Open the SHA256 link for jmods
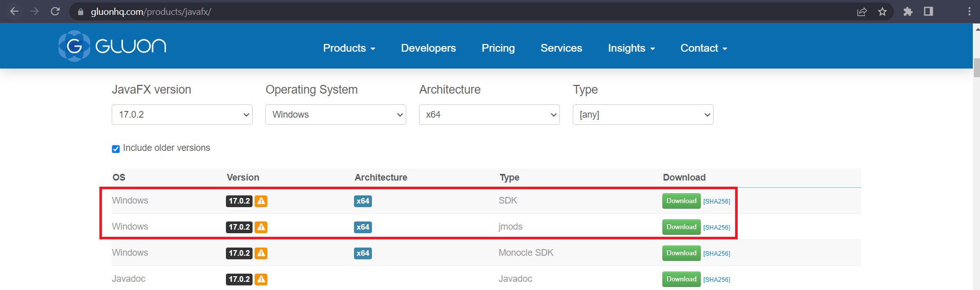 click(x=717, y=228)
